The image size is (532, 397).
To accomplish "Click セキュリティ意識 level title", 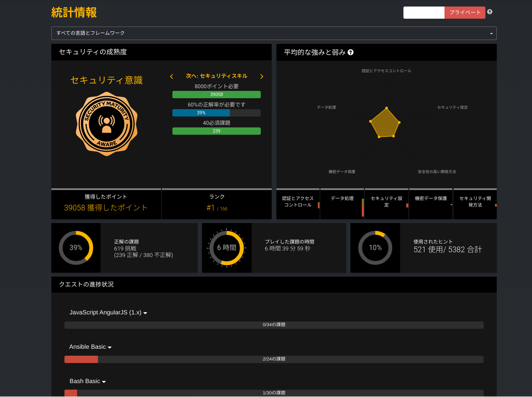I will click(107, 80).
